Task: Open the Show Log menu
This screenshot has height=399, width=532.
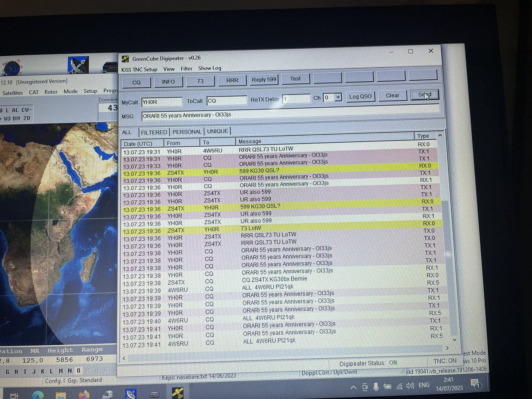Action: tap(210, 68)
